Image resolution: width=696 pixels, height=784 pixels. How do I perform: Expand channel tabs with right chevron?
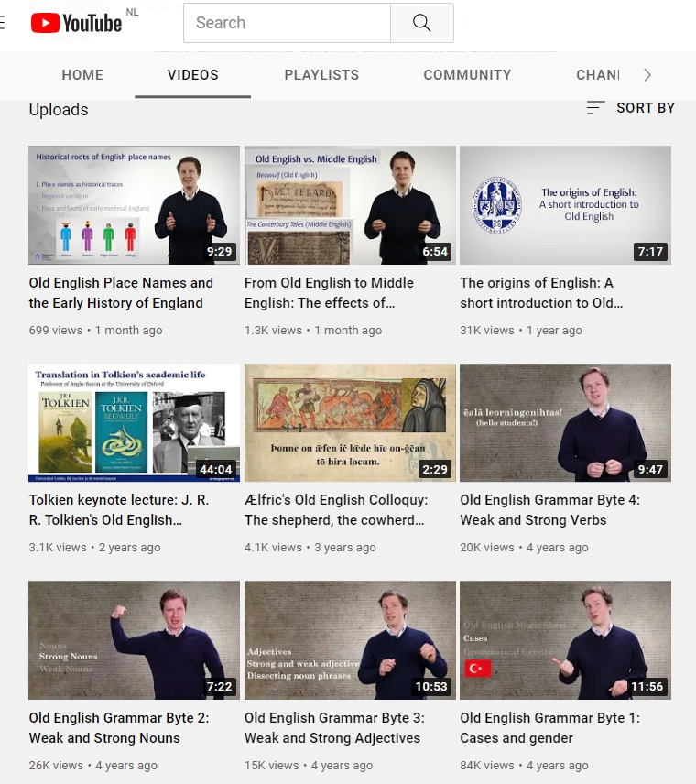[647, 75]
